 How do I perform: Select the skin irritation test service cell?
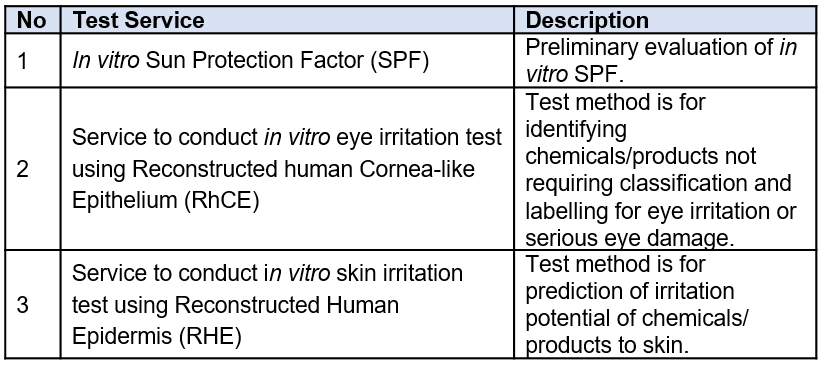(287, 305)
